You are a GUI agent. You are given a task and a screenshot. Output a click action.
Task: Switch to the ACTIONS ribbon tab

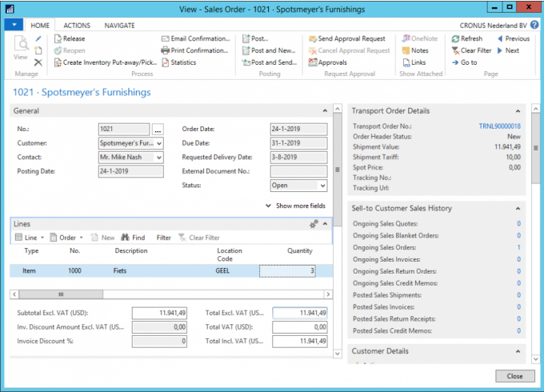coord(77,26)
